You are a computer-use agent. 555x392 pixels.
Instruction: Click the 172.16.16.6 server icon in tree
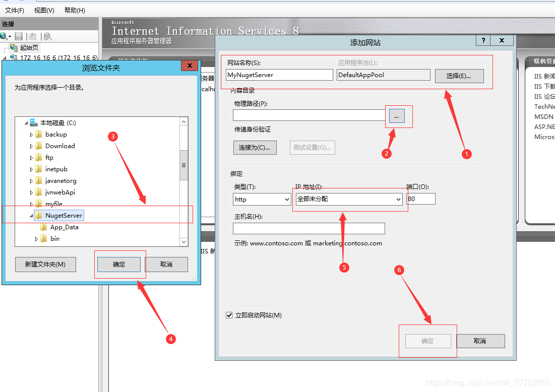point(14,57)
